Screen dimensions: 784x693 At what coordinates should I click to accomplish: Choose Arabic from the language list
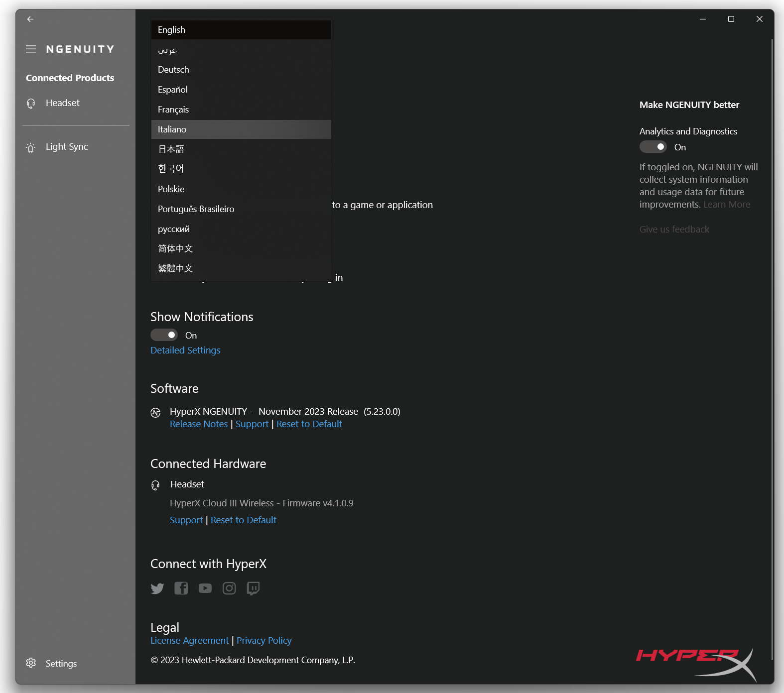coord(241,50)
